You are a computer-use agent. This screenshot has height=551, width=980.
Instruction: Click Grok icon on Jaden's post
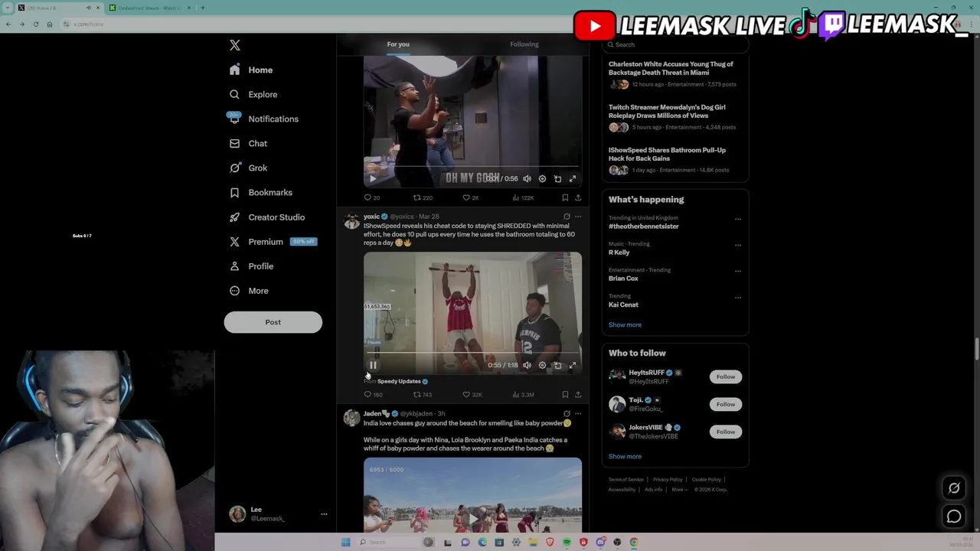[x=567, y=414]
